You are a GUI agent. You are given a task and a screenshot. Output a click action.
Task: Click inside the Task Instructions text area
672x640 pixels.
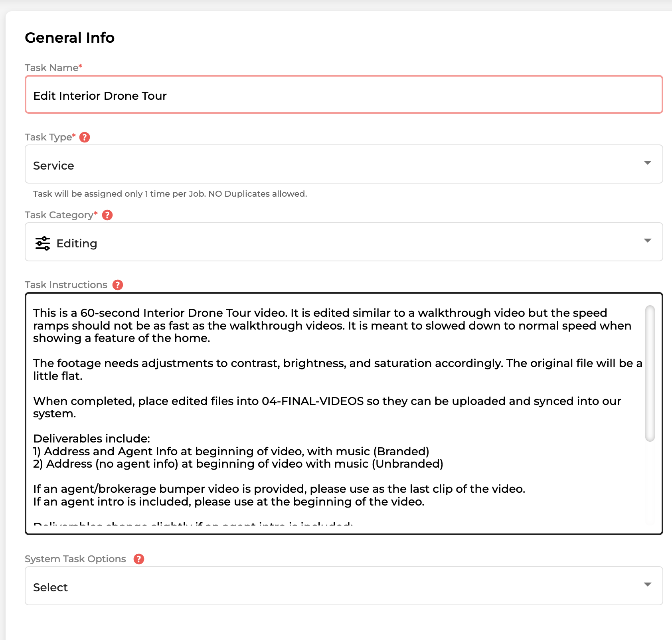344,414
